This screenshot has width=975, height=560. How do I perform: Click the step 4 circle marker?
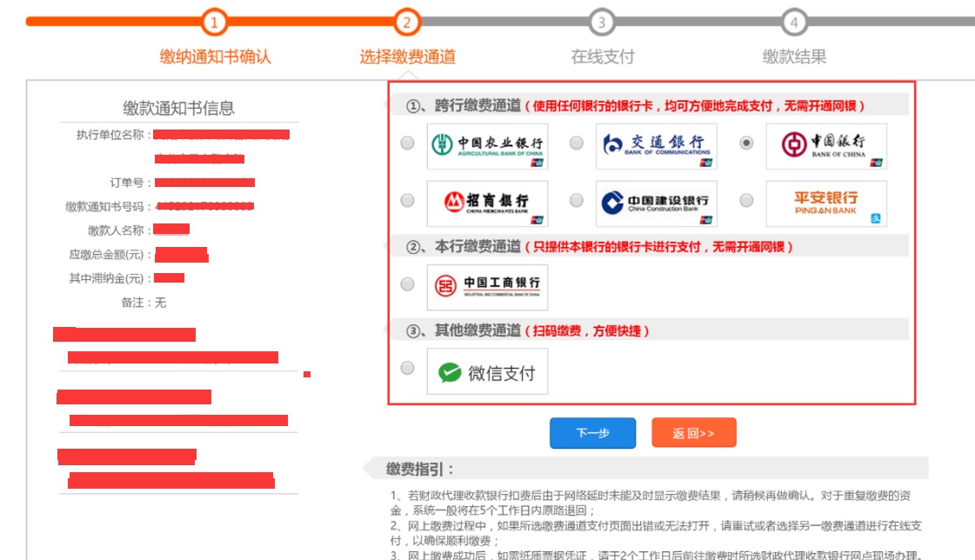793,22
